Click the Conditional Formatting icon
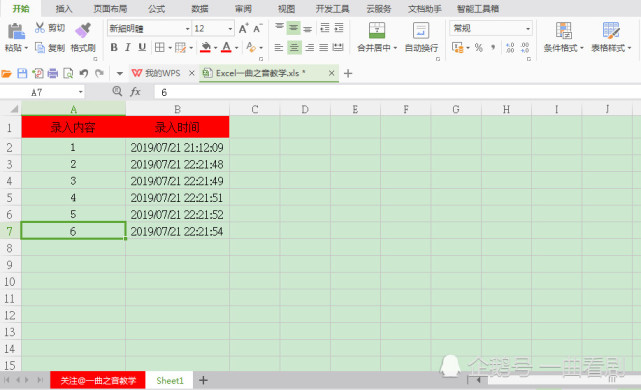This screenshot has width=641, height=390. coord(563,31)
